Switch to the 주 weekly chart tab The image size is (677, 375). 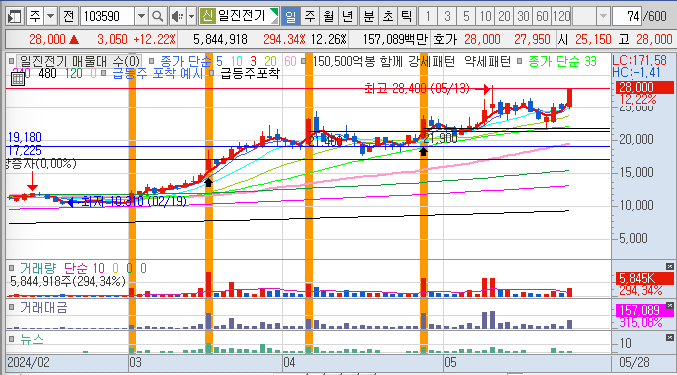point(310,16)
